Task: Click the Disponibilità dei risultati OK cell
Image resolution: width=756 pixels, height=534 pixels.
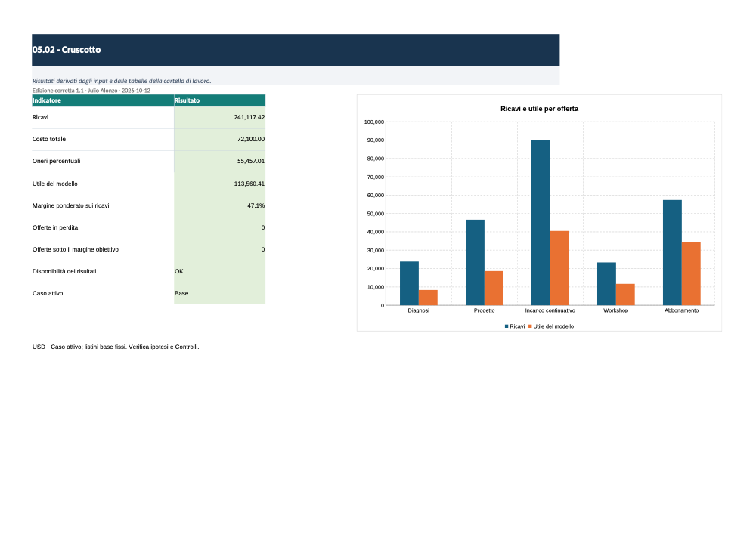Action: (219, 272)
